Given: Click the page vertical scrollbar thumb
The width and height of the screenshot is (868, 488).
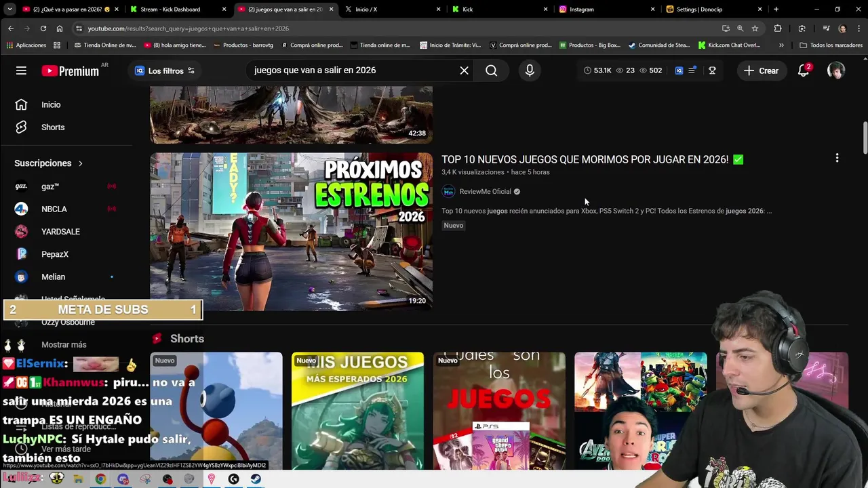Looking at the screenshot, I should [x=865, y=138].
